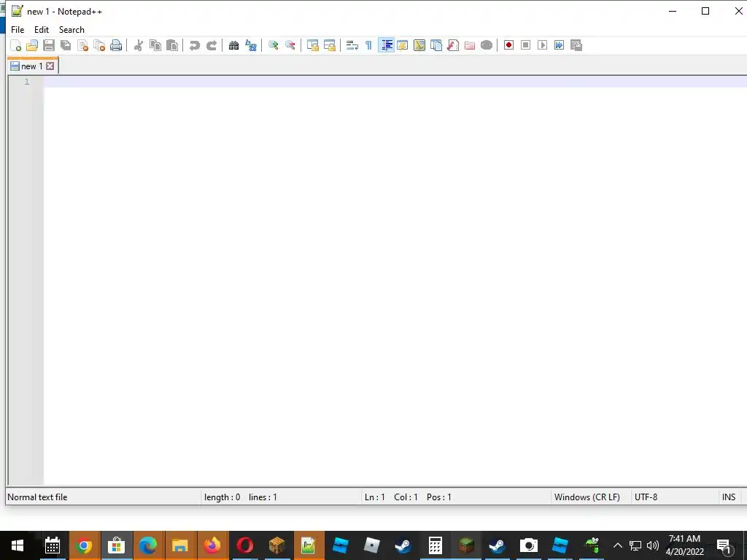Cut selection with the scissors icon
This screenshot has width=747, height=560.
tap(139, 45)
